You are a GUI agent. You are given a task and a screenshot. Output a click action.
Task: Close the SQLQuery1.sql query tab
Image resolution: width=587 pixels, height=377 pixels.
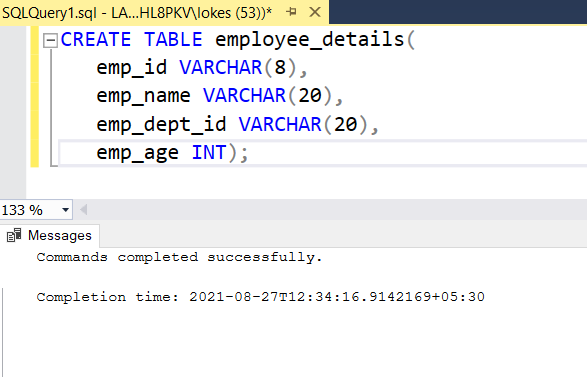(315, 12)
